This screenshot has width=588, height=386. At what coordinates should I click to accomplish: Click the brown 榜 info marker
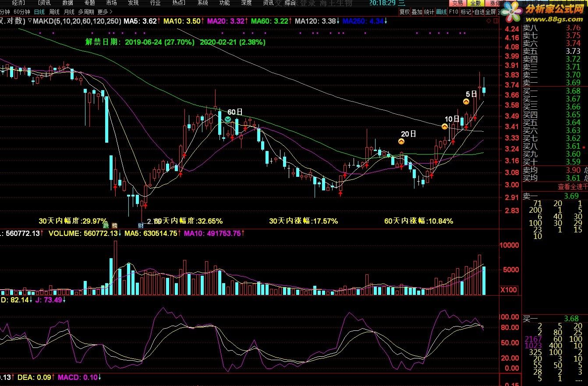[x=115, y=225]
